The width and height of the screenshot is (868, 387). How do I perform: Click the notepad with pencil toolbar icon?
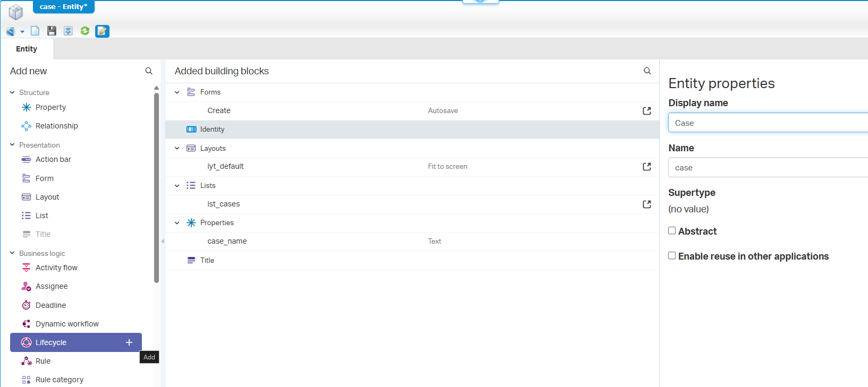coord(102,31)
